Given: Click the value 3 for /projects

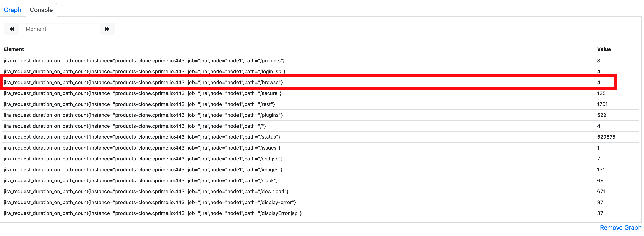Looking at the screenshot, I should coord(599,61).
